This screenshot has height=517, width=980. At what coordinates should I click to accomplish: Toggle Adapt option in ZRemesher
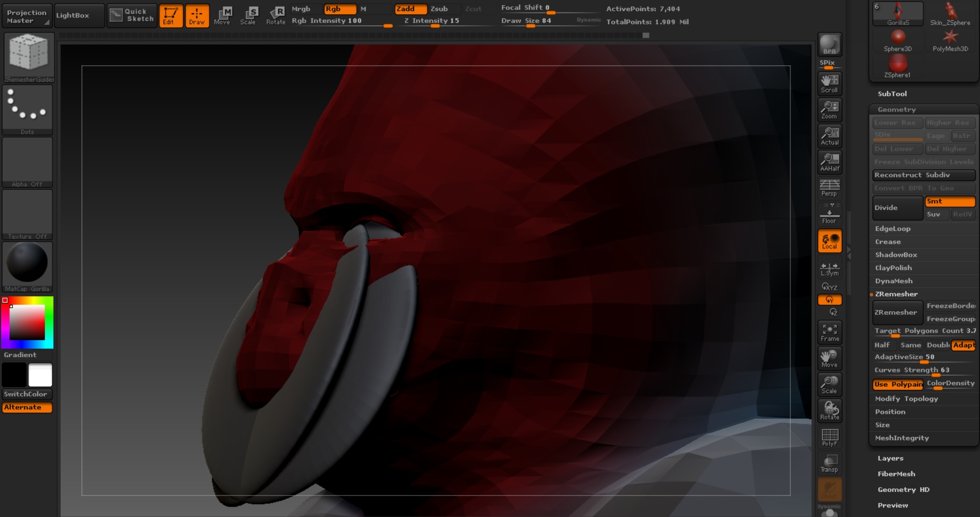[x=963, y=345]
